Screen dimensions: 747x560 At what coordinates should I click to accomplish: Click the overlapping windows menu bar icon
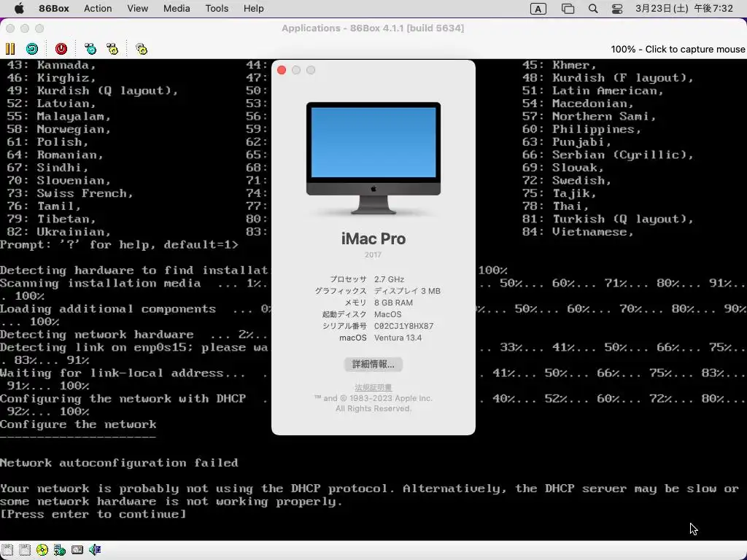click(x=568, y=9)
